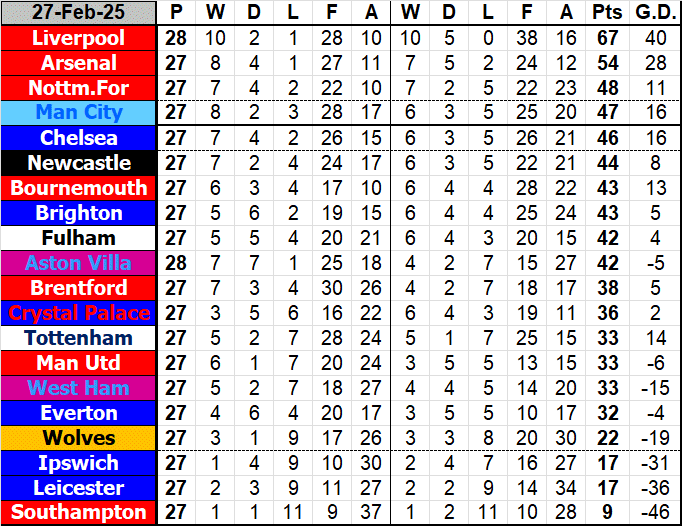Click the light-blue Man City cell
682x526 pixels.
coord(79,113)
